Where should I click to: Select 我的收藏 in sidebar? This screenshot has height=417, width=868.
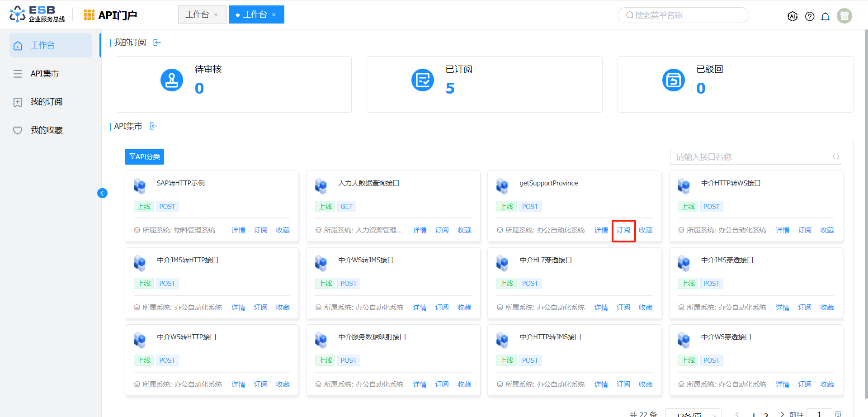click(x=47, y=130)
